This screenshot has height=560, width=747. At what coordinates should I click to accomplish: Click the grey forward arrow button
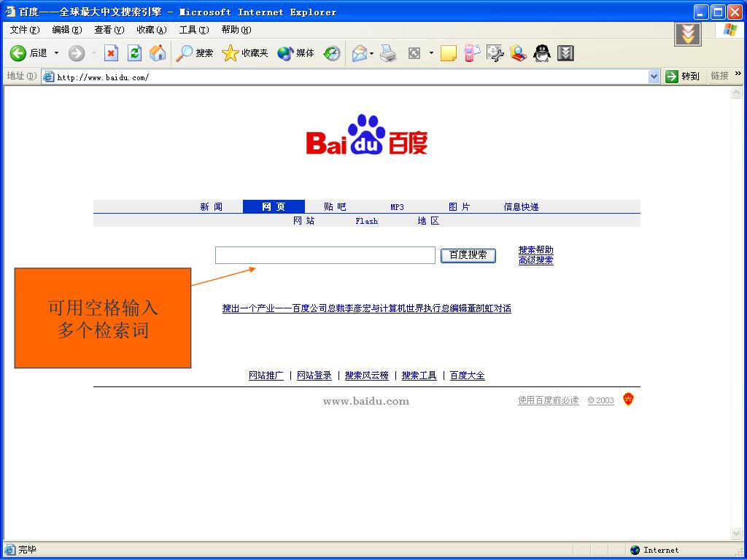pyautogui.click(x=76, y=53)
